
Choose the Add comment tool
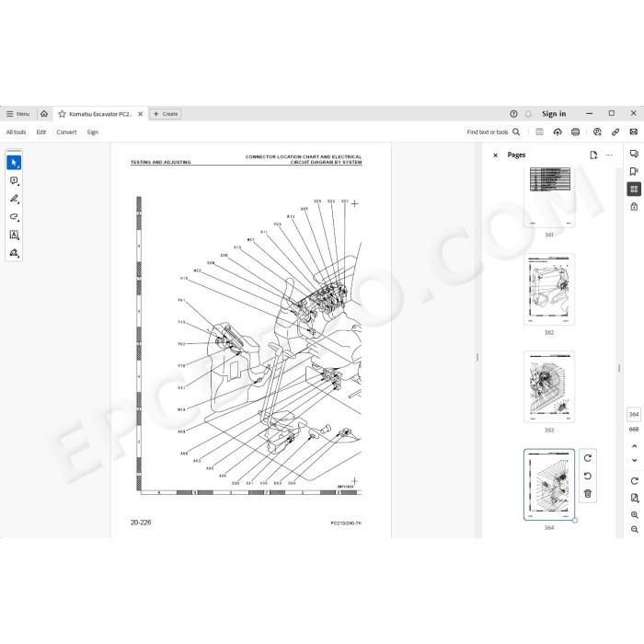coord(14,180)
